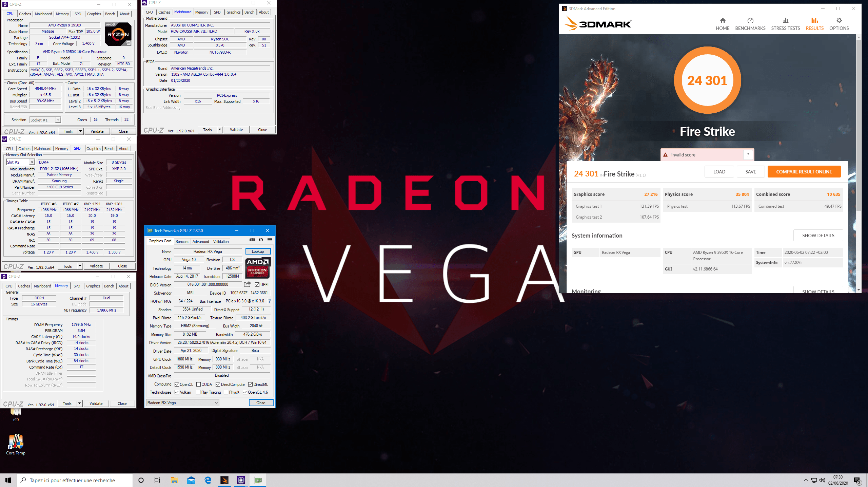The image size is (868, 487).
Task: Open the notification center icon
Action: (x=857, y=480)
